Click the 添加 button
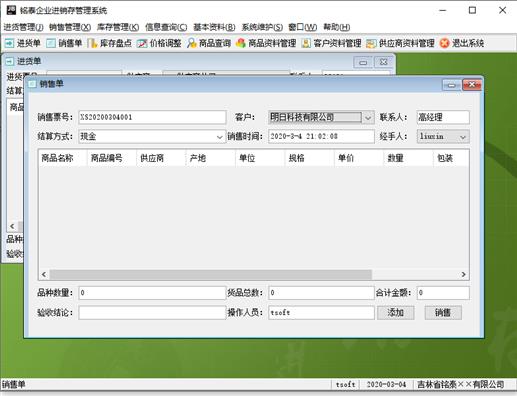517x396 pixels. tap(396, 313)
